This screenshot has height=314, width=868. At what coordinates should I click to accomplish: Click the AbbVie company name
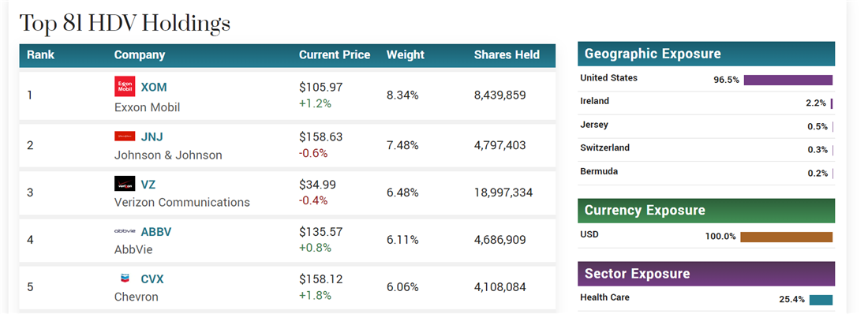pos(133,250)
